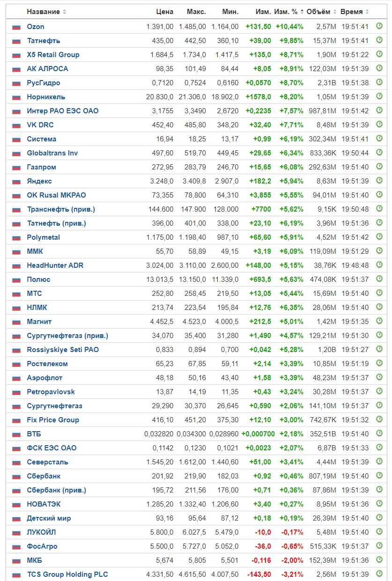Sort the table by Название column
Viewport: 392px width, 581px height.
(x=46, y=12)
